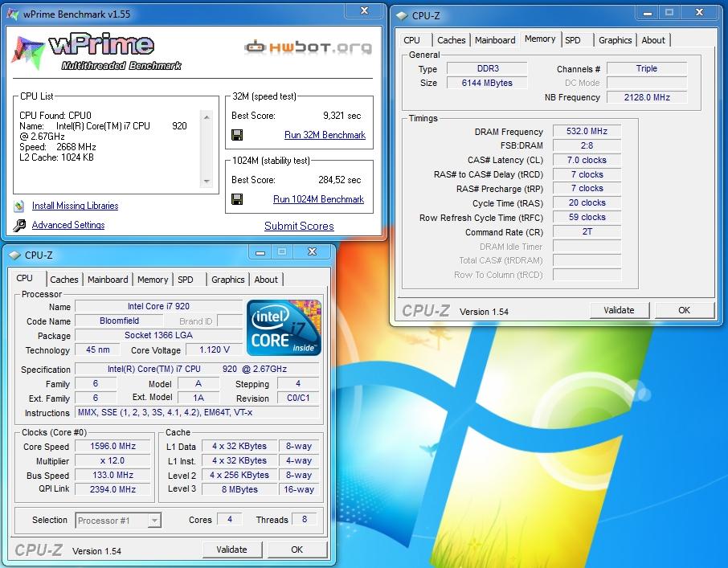Run the 1024M Benchmark
The image size is (728, 568).
(318, 199)
